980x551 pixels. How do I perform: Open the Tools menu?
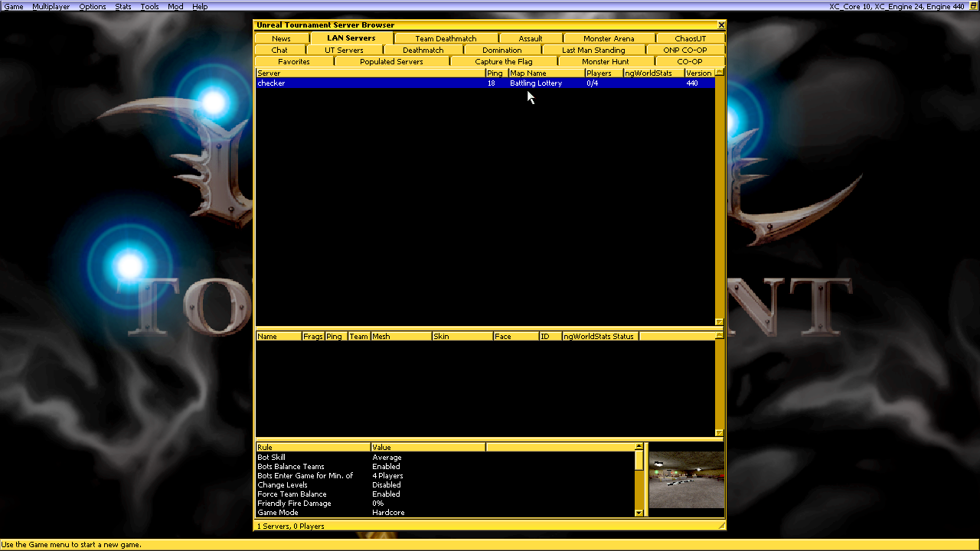pos(150,6)
